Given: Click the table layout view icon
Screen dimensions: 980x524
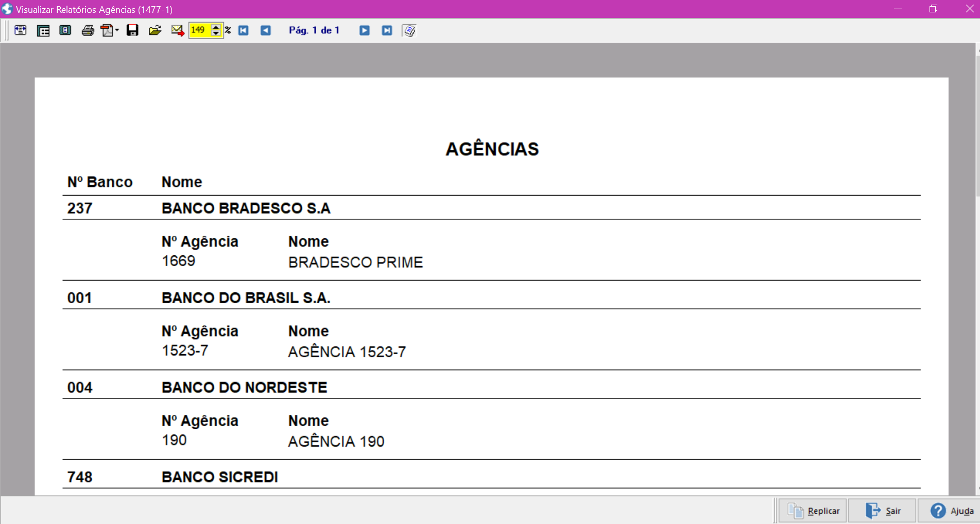Looking at the screenshot, I should (43, 30).
